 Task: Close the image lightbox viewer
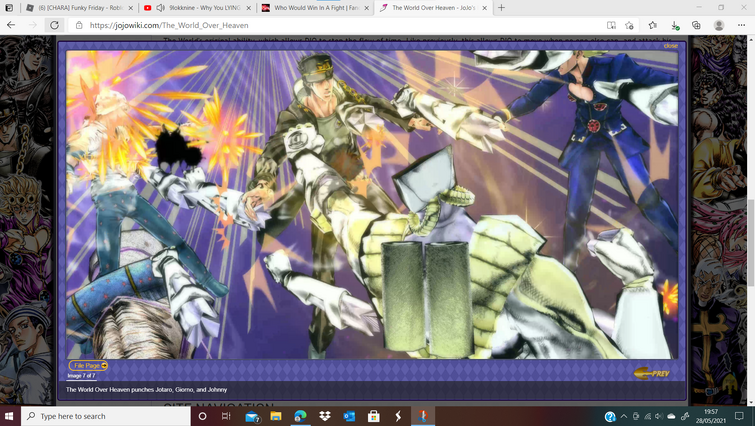coord(670,46)
